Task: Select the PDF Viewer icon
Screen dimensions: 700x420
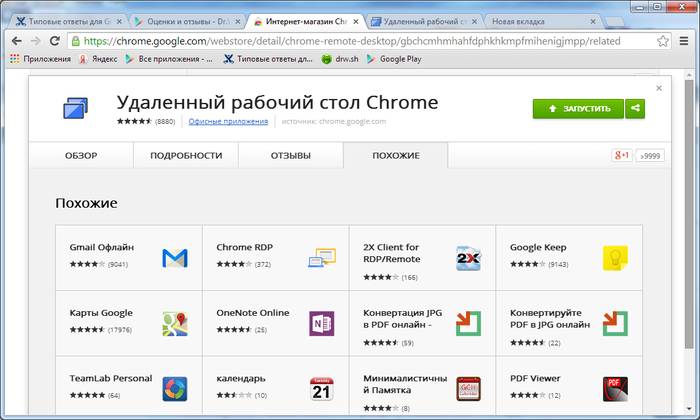Action: 615,389
